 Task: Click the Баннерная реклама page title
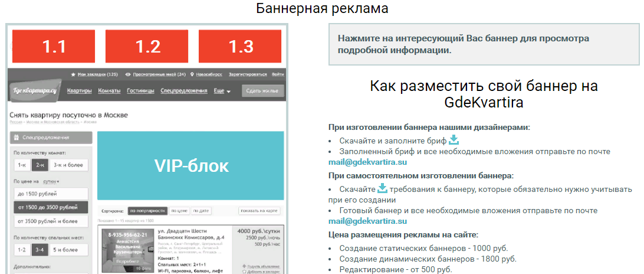(x=322, y=8)
